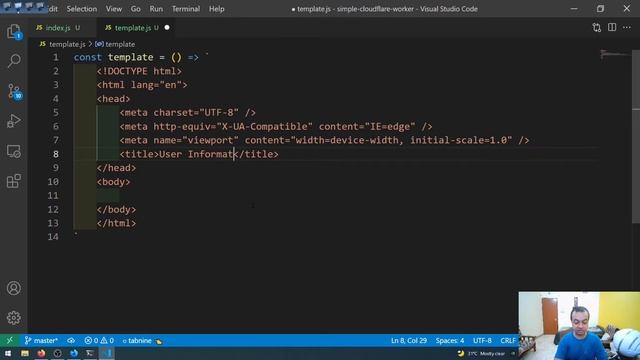Open the terminal app on taskbar

point(90,353)
